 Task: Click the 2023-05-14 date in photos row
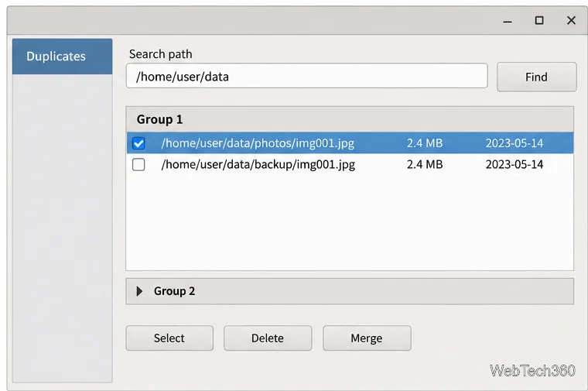[x=514, y=143]
